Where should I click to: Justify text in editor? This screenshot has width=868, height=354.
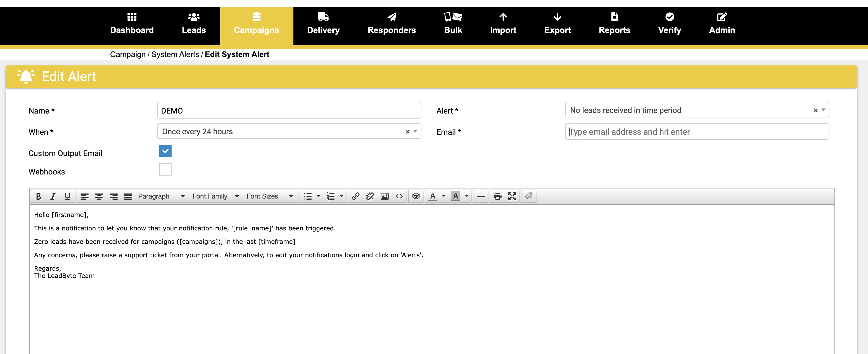[x=128, y=196]
